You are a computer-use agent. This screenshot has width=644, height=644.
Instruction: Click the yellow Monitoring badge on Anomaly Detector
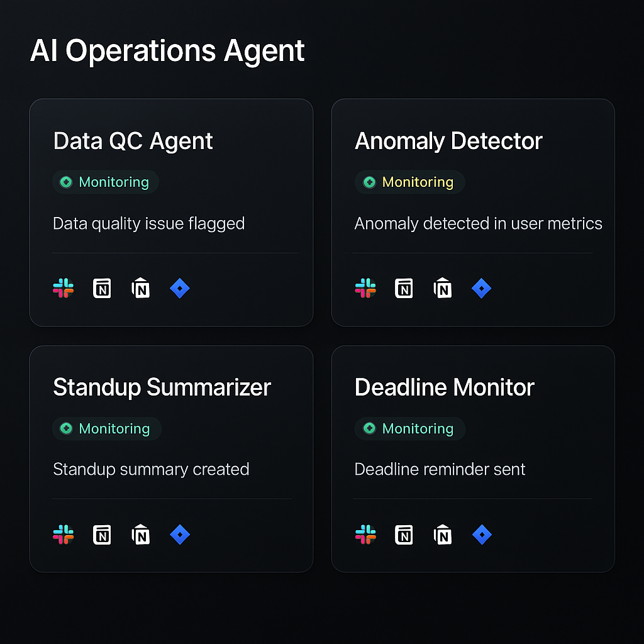click(x=409, y=182)
